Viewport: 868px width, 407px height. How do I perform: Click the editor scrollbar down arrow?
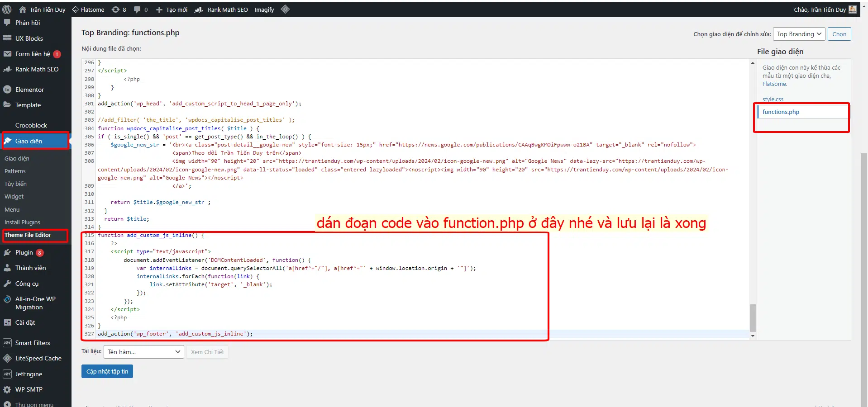click(753, 336)
